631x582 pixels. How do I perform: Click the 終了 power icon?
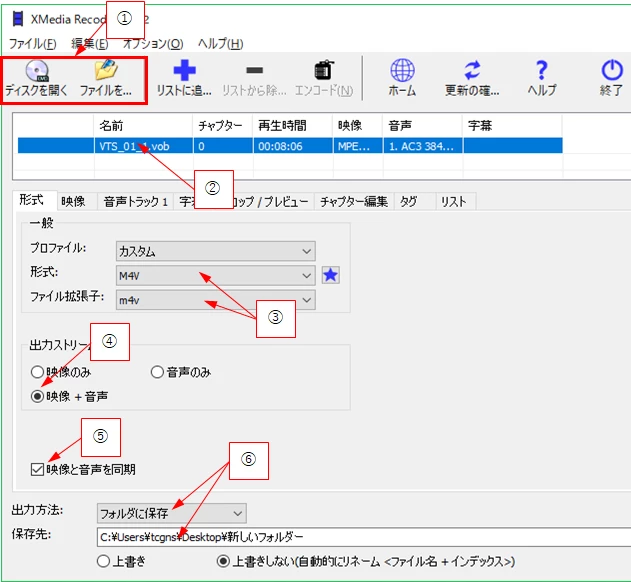[x=612, y=70]
